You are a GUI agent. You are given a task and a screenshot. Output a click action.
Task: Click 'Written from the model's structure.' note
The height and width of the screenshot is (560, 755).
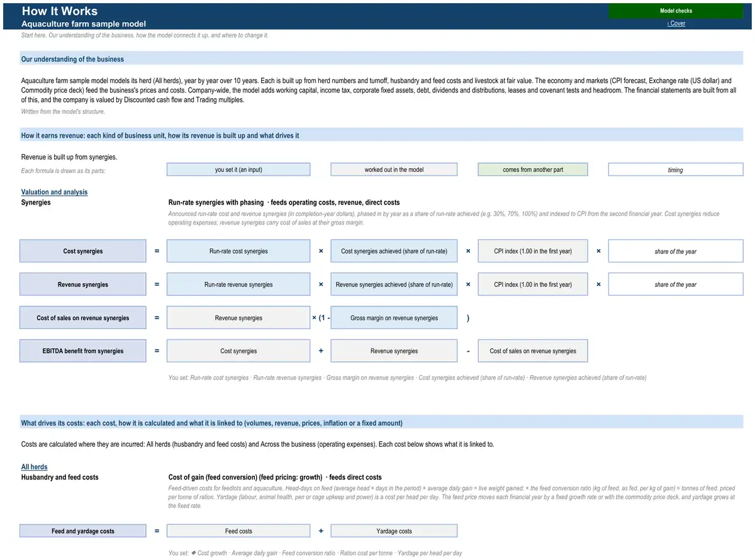63,111
